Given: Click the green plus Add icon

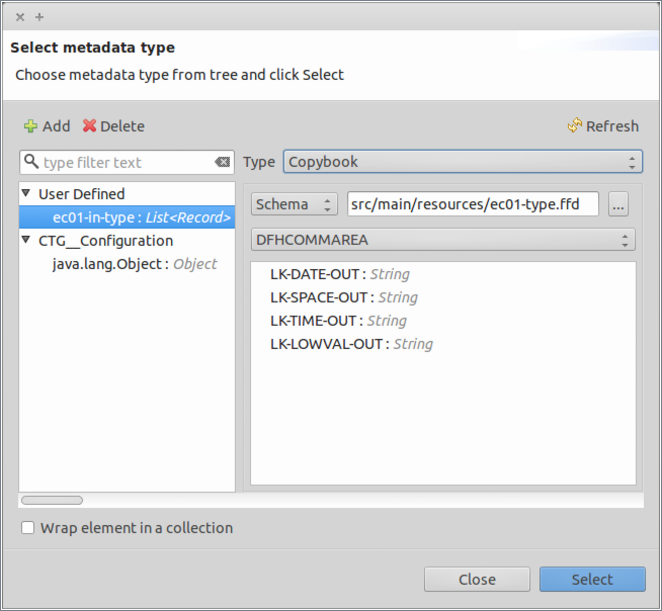Looking at the screenshot, I should 31,126.
